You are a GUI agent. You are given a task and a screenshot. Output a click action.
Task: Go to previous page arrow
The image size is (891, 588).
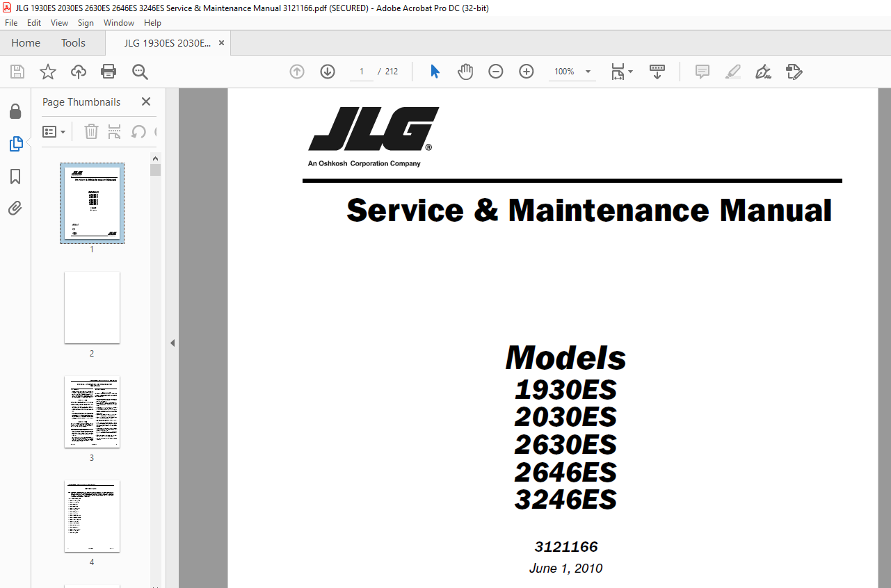click(x=297, y=72)
